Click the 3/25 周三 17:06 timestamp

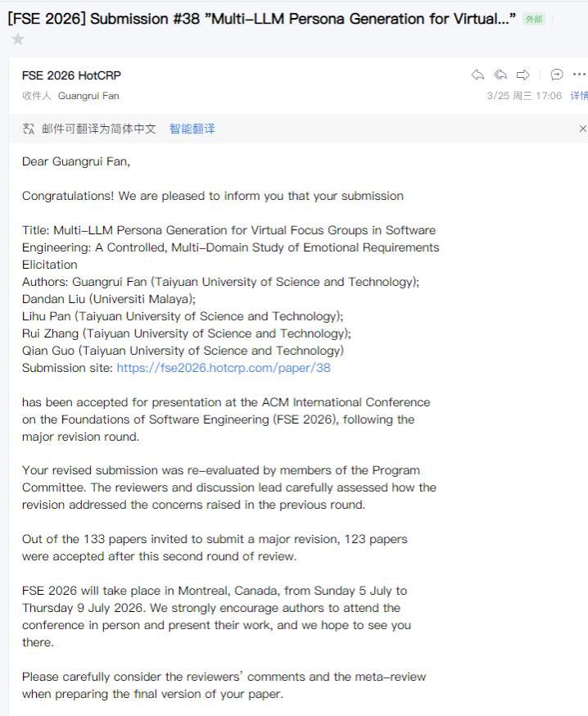point(524,96)
